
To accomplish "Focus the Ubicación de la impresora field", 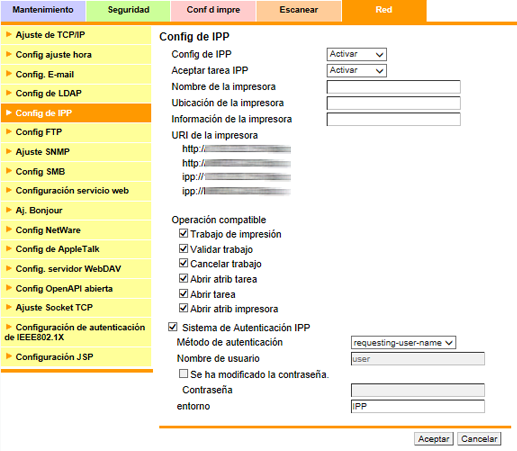I will (394, 103).
